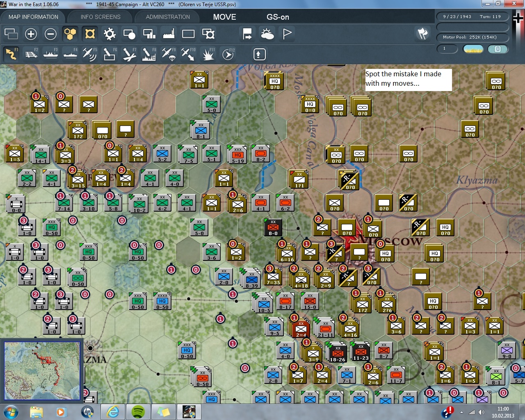Click the Motor Pool value display
This screenshot has height=420, width=525.
(472, 37)
